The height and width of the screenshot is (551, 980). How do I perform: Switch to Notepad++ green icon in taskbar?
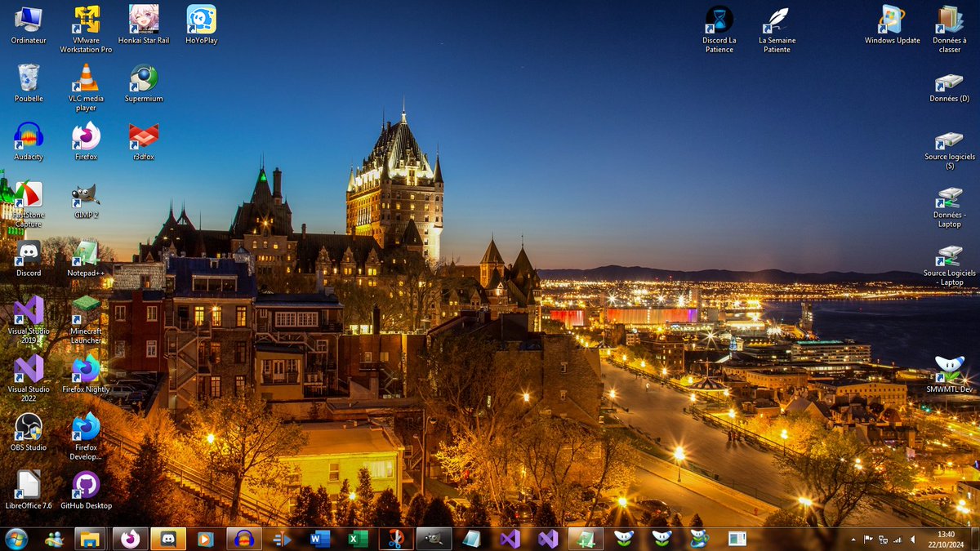pos(586,539)
